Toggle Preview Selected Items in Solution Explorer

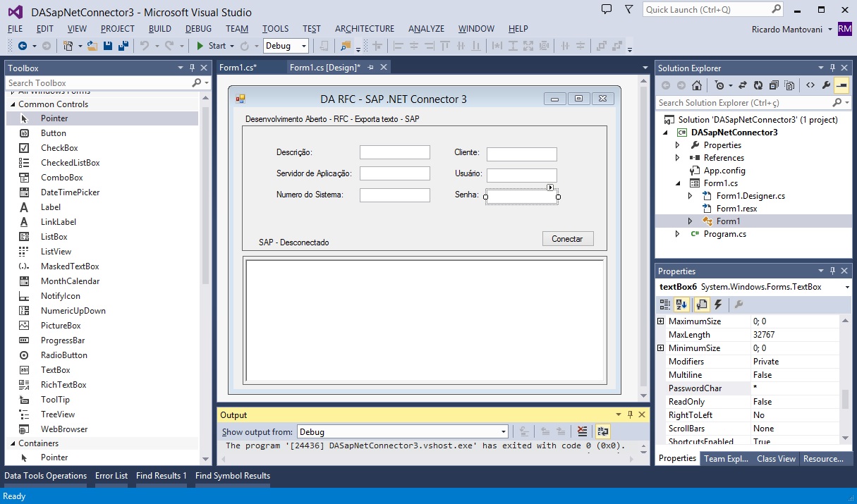(x=841, y=85)
